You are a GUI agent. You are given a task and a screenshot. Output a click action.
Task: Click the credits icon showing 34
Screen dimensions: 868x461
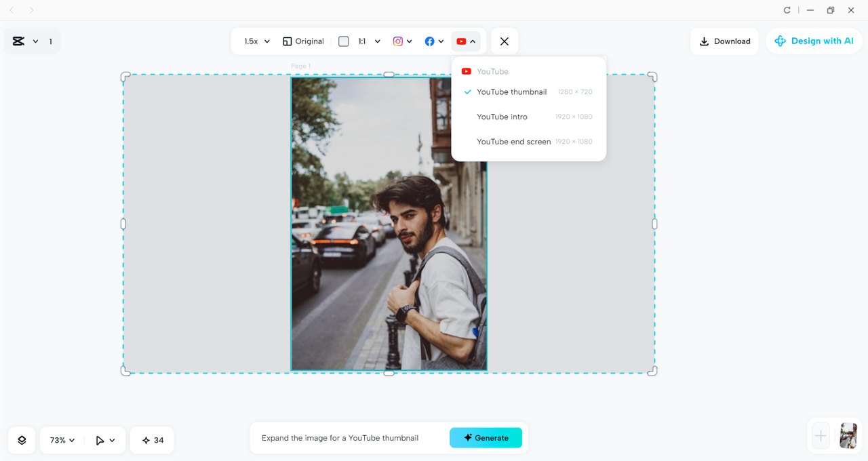[x=152, y=440]
